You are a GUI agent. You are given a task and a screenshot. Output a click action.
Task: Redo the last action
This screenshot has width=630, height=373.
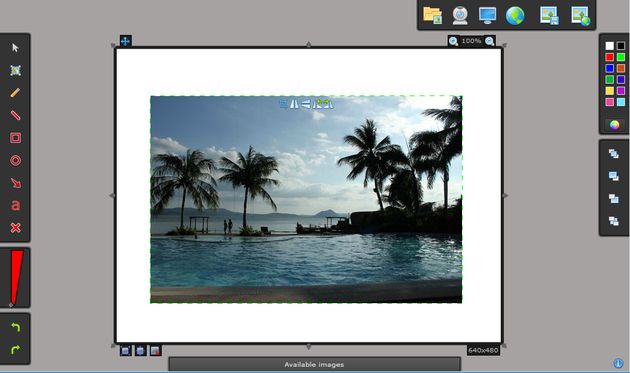click(15, 350)
